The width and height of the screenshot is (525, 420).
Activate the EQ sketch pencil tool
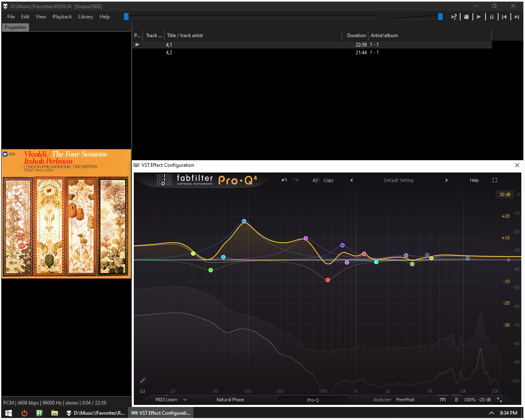[x=143, y=380]
